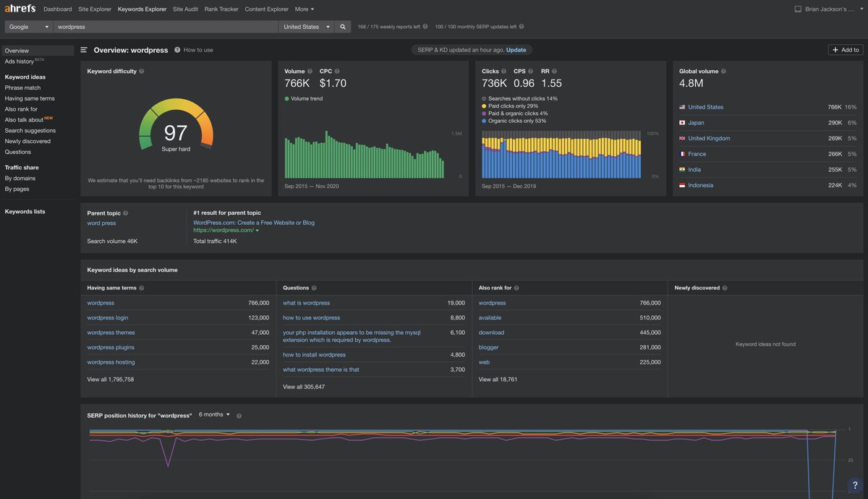Click the account monitor icon
Screen dimensions: 868x499
[x=798, y=9]
